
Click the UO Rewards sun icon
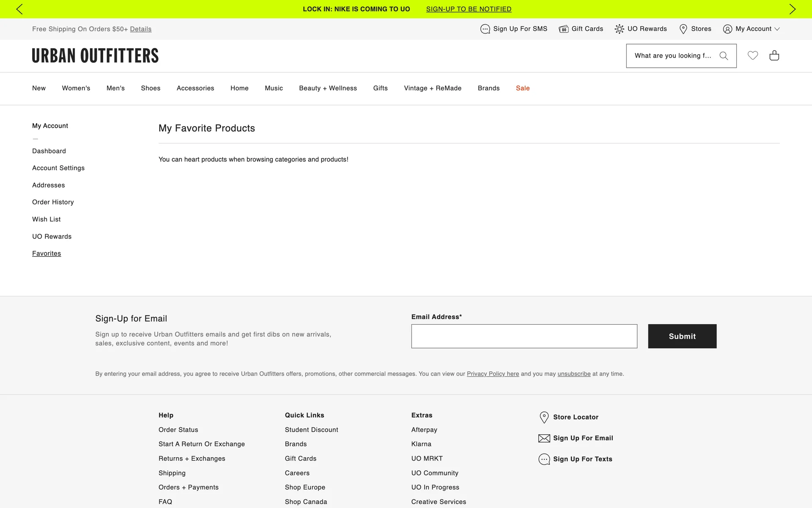[619, 29]
